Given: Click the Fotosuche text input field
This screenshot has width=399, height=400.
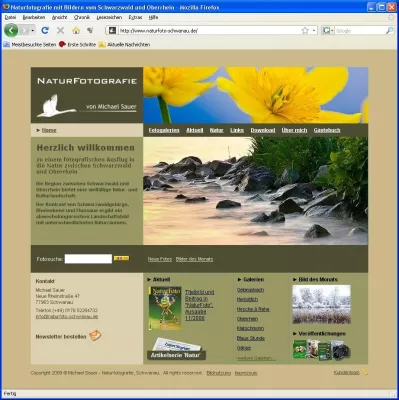Looking at the screenshot, I should click(88, 259).
